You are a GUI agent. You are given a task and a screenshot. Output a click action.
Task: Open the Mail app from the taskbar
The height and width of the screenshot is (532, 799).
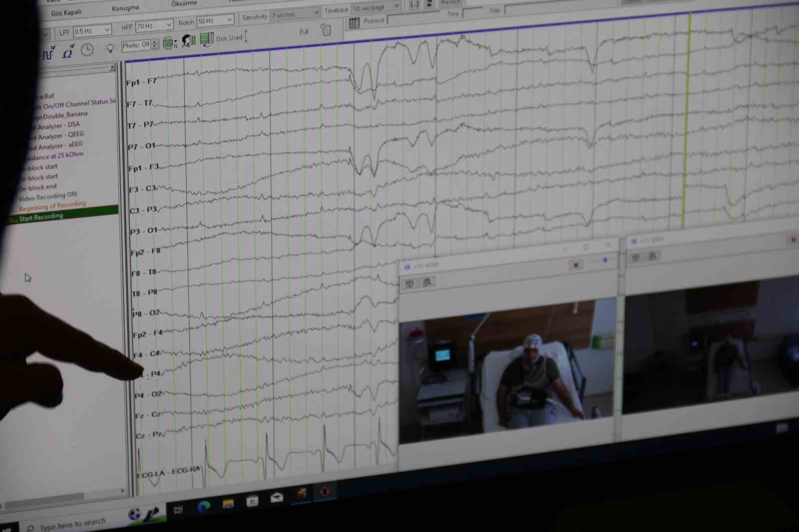click(x=277, y=497)
